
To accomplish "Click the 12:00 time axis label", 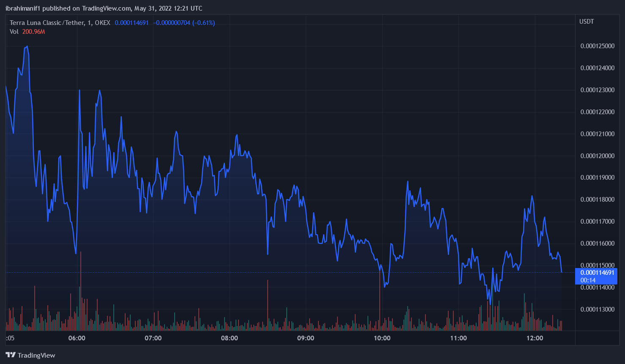I will (535, 338).
